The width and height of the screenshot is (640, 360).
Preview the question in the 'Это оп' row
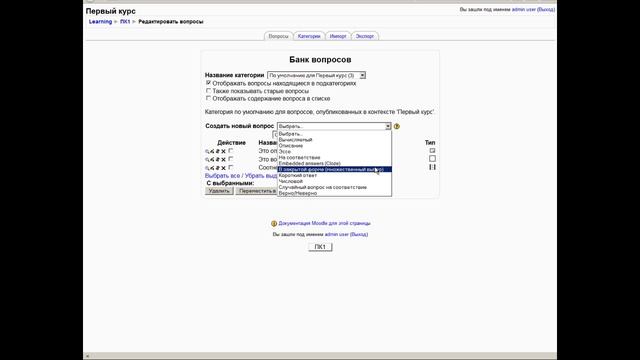(207, 151)
